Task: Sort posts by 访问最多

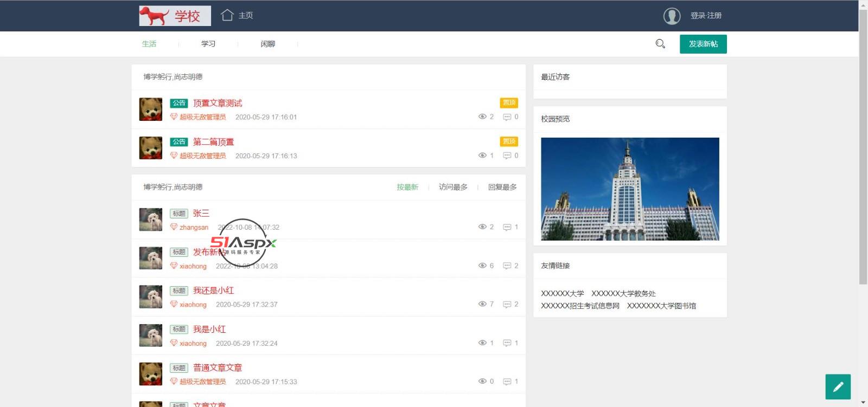Action: (453, 187)
